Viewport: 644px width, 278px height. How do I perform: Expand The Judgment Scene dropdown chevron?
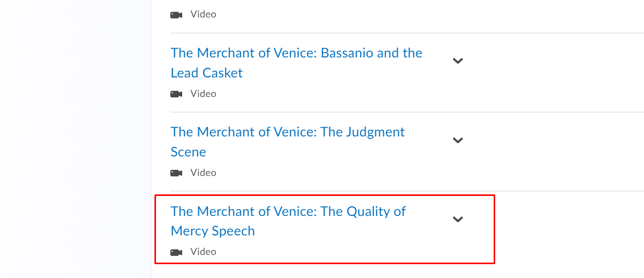(458, 140)
